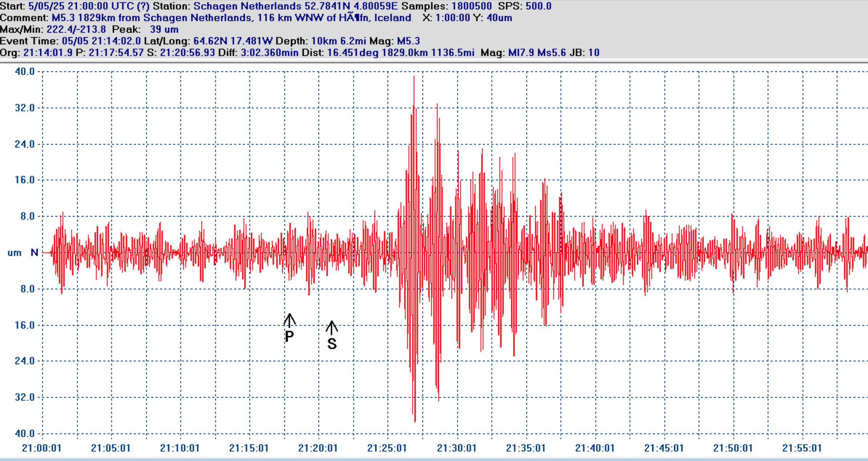Click the letter P label below arrow
The height and width of the screenshot is (461, 868).
(289, 337)
